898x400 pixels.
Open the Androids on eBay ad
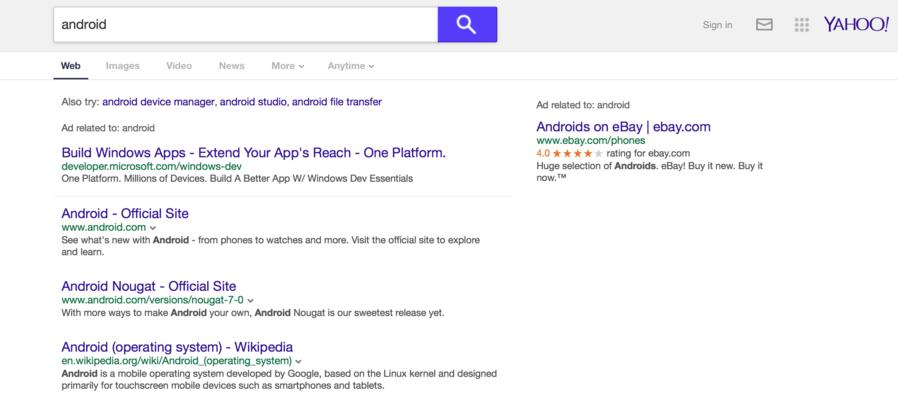pyautogui.click(x=623, y=127)
